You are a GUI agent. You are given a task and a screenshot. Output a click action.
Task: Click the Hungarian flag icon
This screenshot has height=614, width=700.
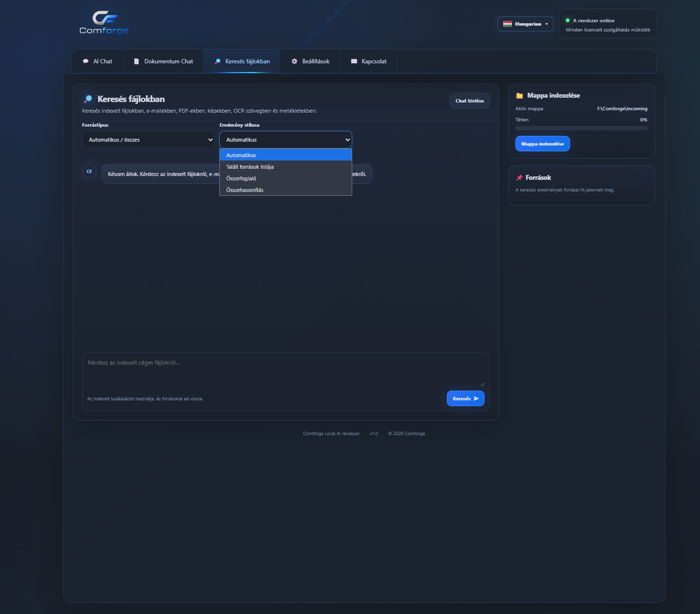point(507,24)
